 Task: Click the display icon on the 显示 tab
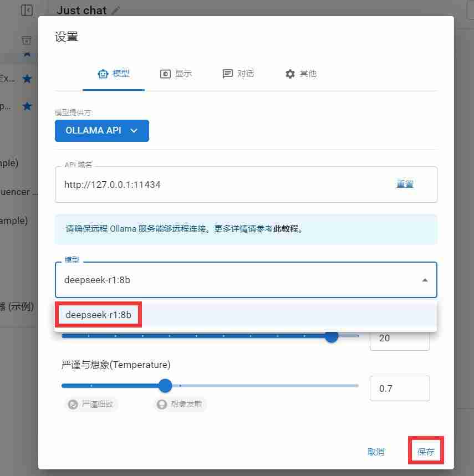pyautogui.click(x=165, y=73)
